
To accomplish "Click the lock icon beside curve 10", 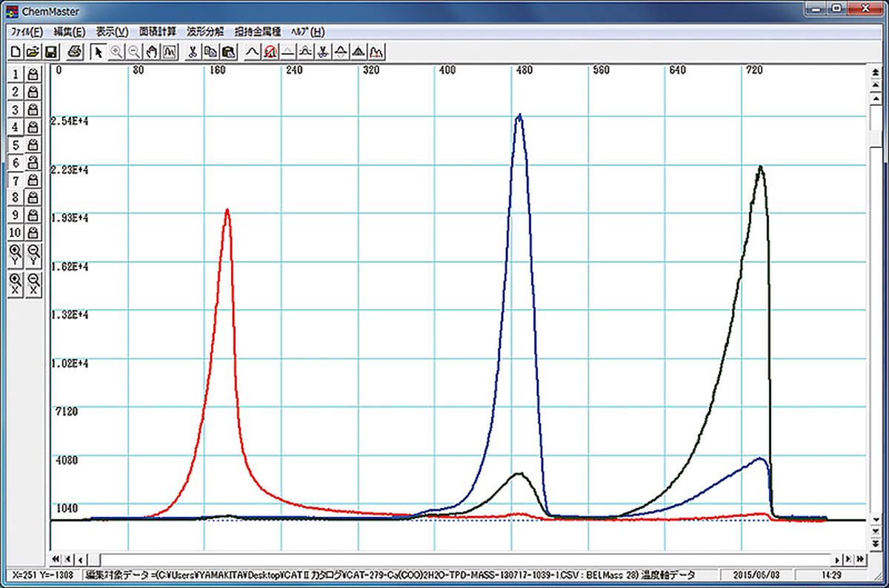I will click(34, 233).
